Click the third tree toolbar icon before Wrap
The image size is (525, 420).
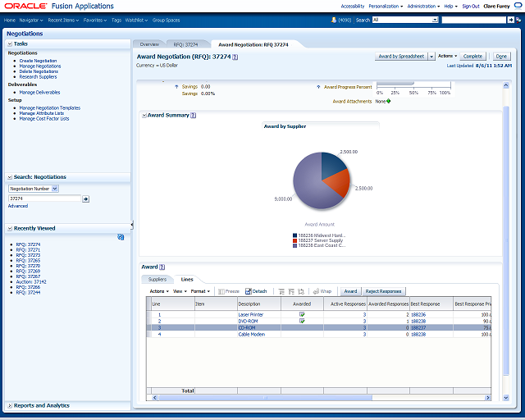[x=301, y=291]
